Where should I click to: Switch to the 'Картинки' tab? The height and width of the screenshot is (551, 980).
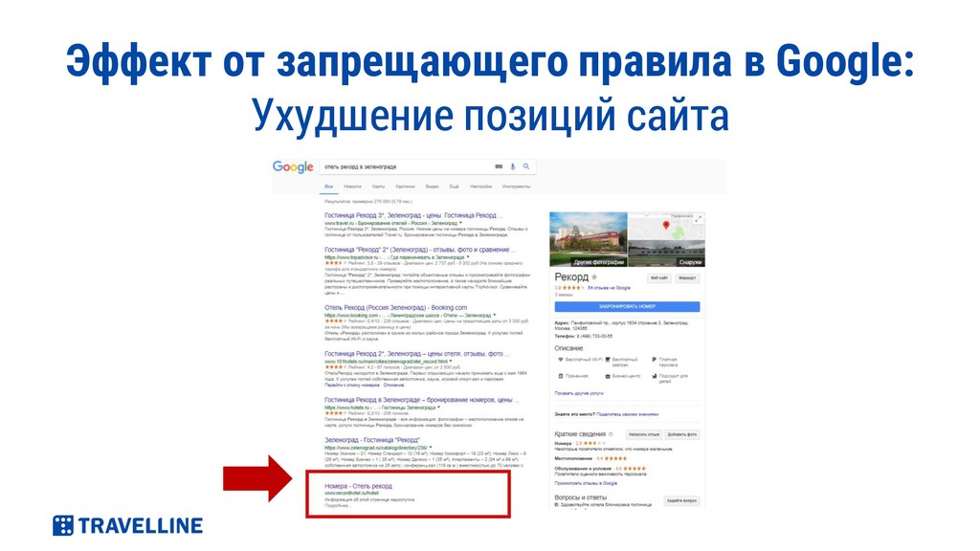coord(405,187)
